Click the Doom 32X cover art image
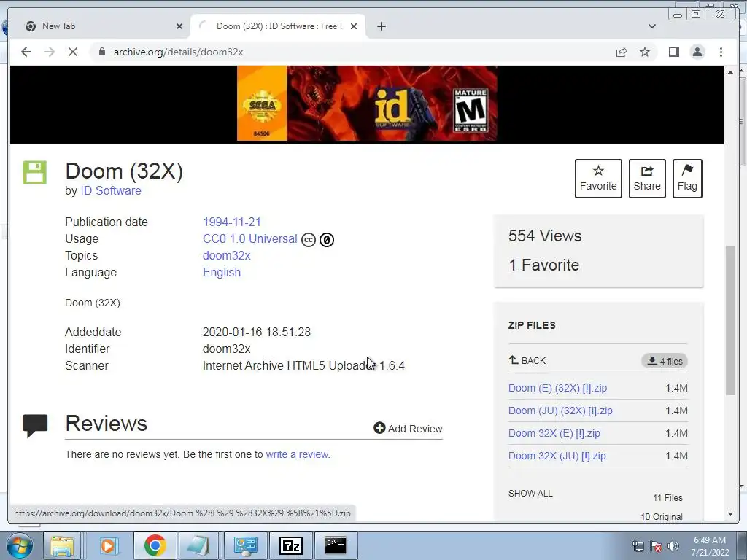Screen dimensions: 747x560 point(367,104)
